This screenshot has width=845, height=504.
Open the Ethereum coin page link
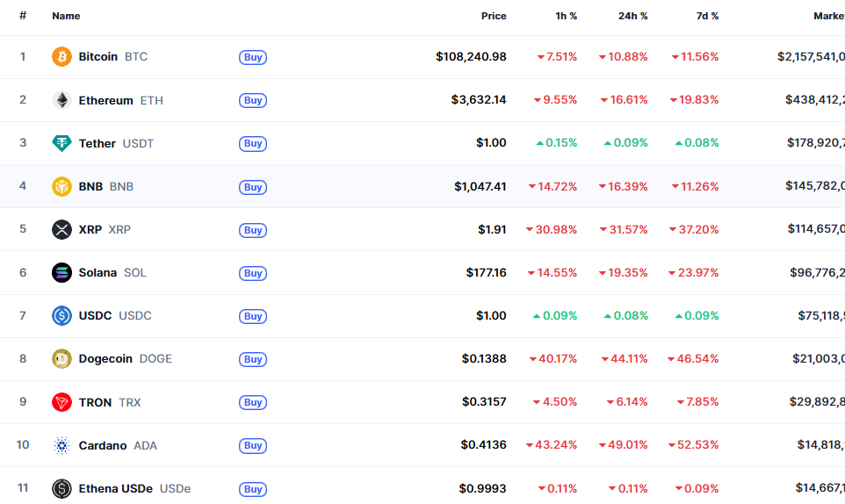pos(106,100)
